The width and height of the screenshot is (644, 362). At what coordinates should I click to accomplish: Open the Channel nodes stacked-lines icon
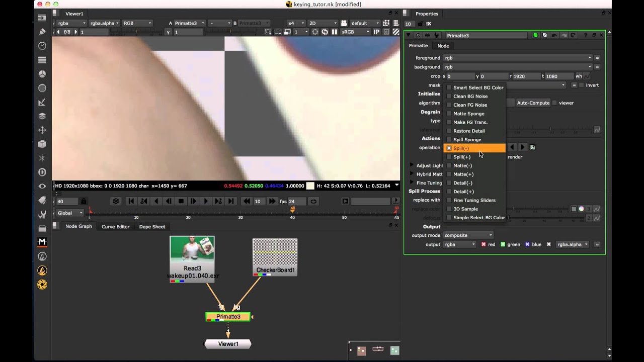coord(42,60)
